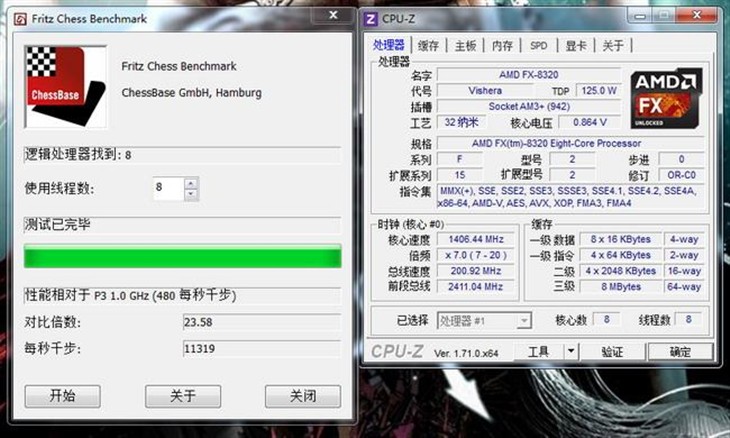Click the 扩展系列 value 15
Viewport: 730px width, 438px height.
(460, 175)
